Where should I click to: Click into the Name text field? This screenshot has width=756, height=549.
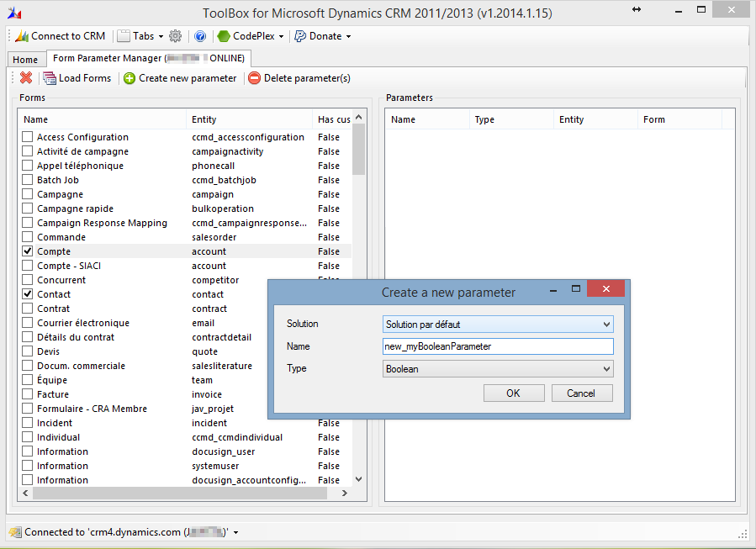coord(498,346)
